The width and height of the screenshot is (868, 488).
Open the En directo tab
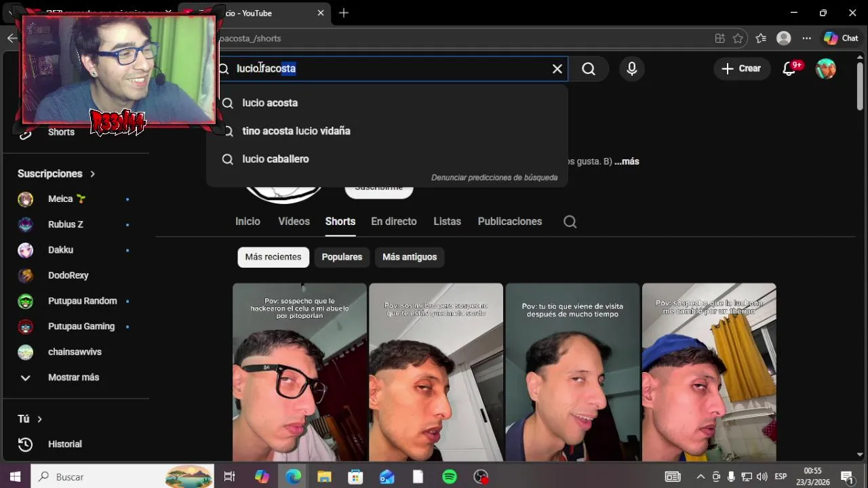pyautogui.click(x=394, y=222)
